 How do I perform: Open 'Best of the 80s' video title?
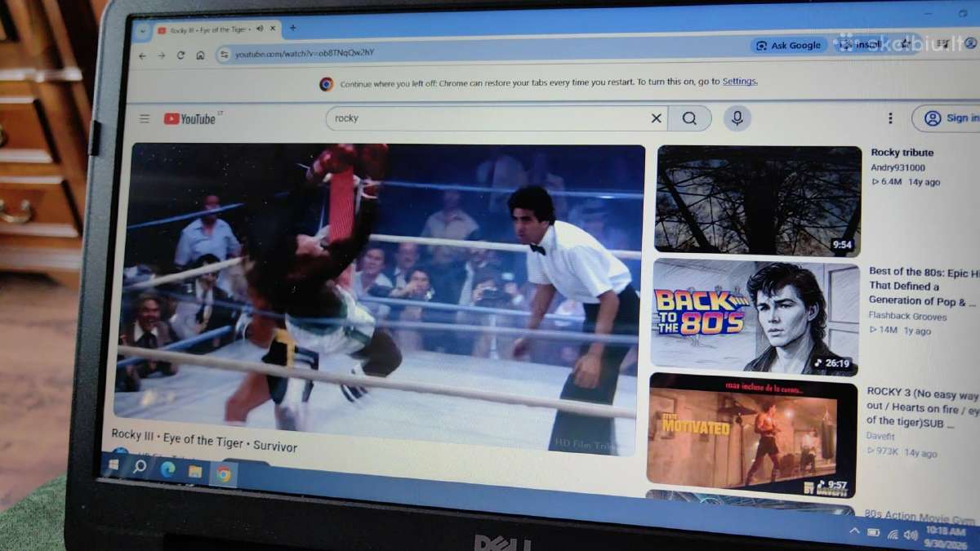coord(924,287)
